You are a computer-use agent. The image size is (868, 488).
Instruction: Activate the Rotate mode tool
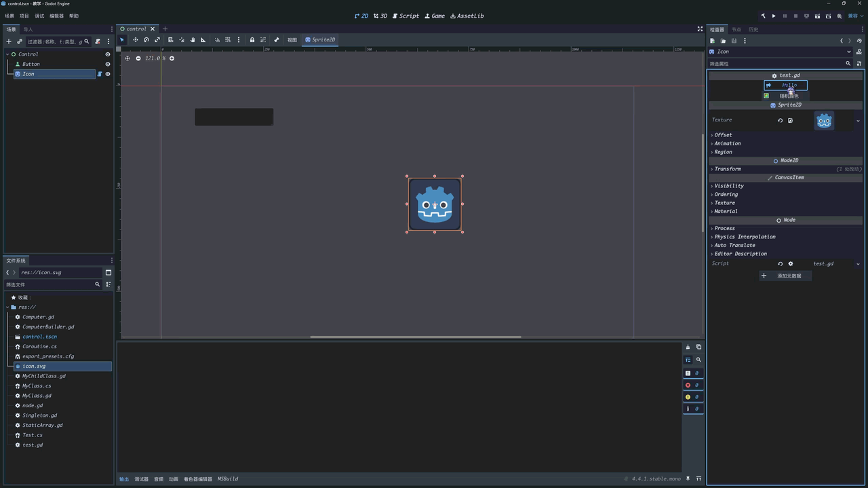pyautogui.click(x=146, y=40)
